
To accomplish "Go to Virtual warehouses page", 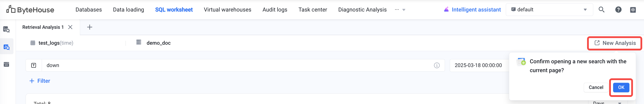I will tap(227, 10).
